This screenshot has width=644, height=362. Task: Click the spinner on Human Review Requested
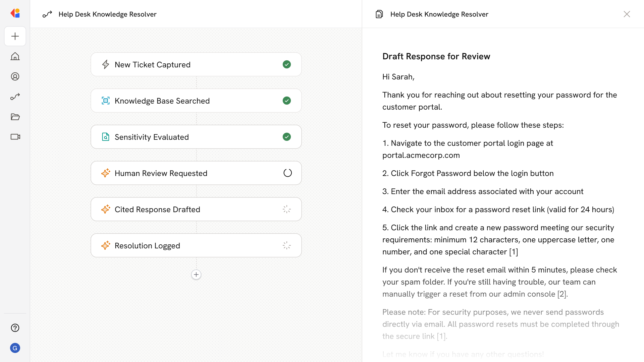click(x=287, y=173)
